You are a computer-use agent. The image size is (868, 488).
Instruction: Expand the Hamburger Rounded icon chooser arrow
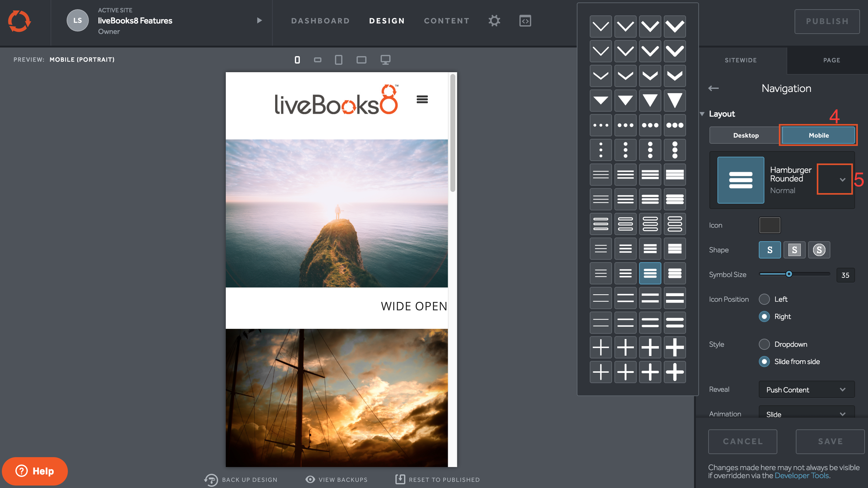click(842, 180)
